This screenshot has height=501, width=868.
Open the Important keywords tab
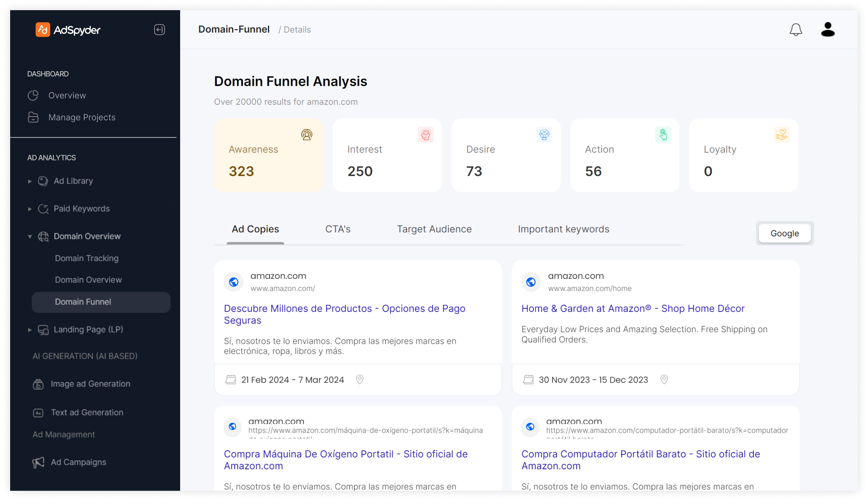563,229
